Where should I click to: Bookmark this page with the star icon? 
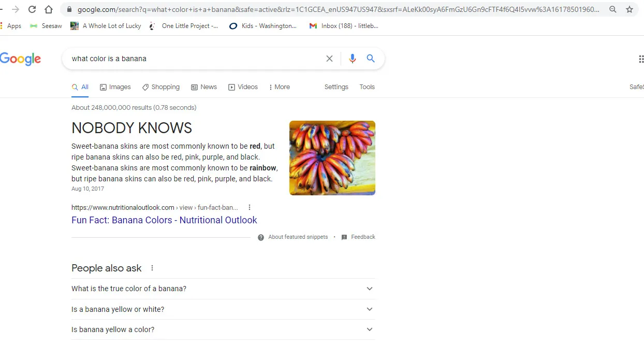[x=630, y=9]
